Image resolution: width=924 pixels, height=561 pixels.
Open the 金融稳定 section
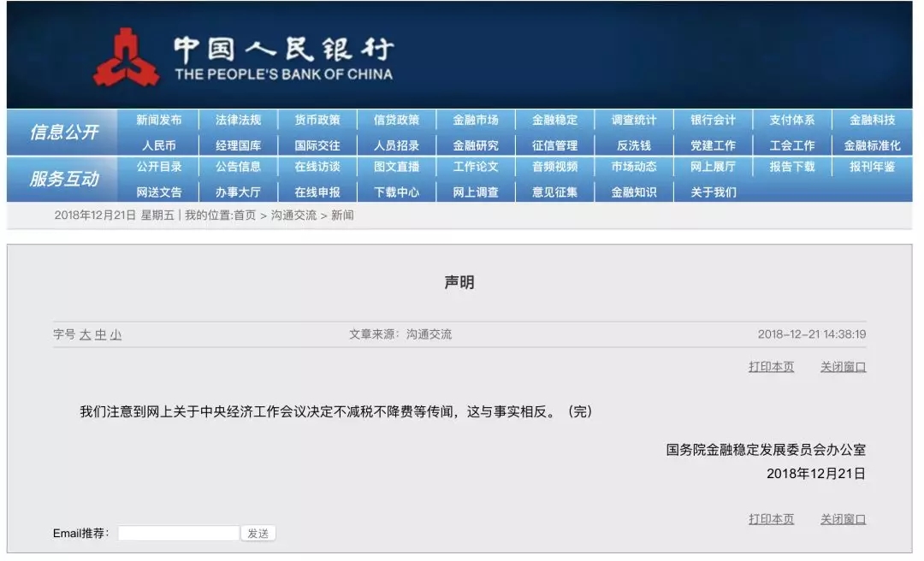(554, 120)
